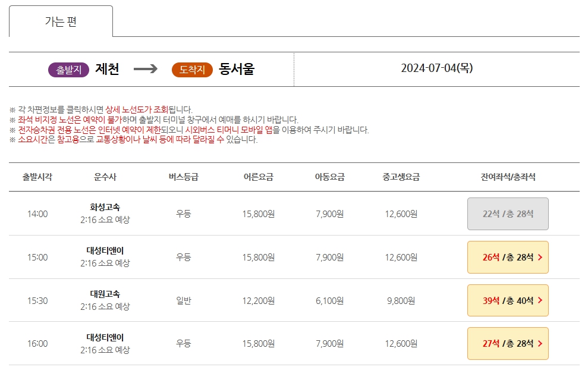Click the 소요시간 travel-time notice line
Image resolution: width=588 pixels, height=367 pixels.
(134, 140)
